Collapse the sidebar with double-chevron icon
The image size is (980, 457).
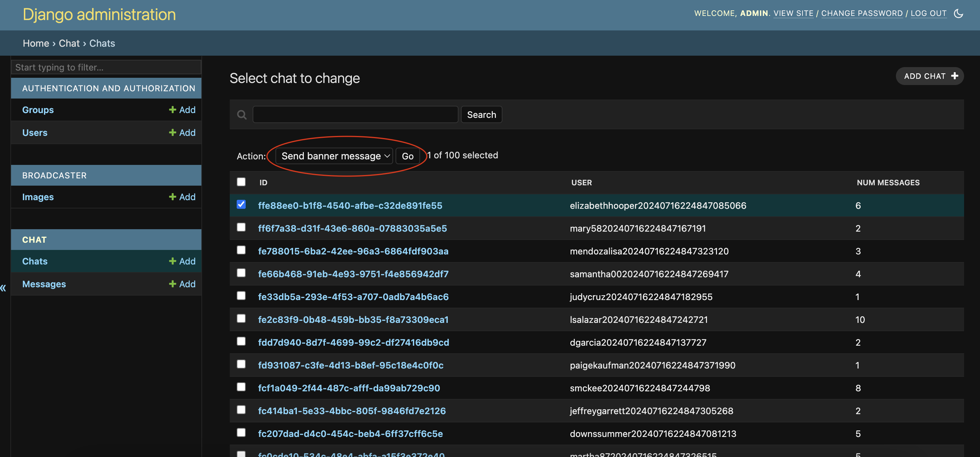coord(3,288)
